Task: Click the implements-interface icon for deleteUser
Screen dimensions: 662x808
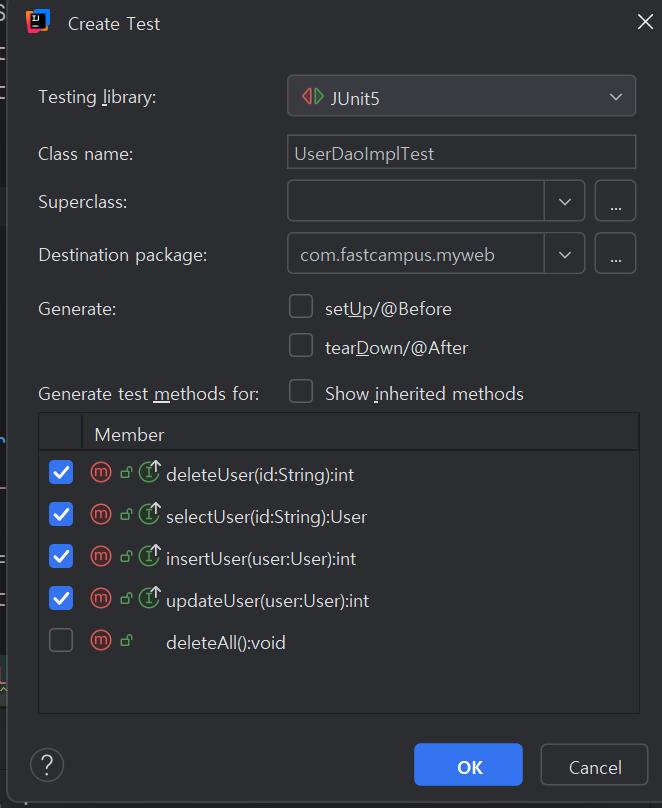Action: (150, 472)
